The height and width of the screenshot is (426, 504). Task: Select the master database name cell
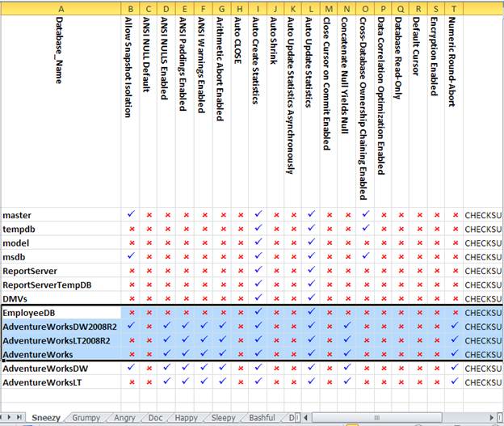(61, 215)
